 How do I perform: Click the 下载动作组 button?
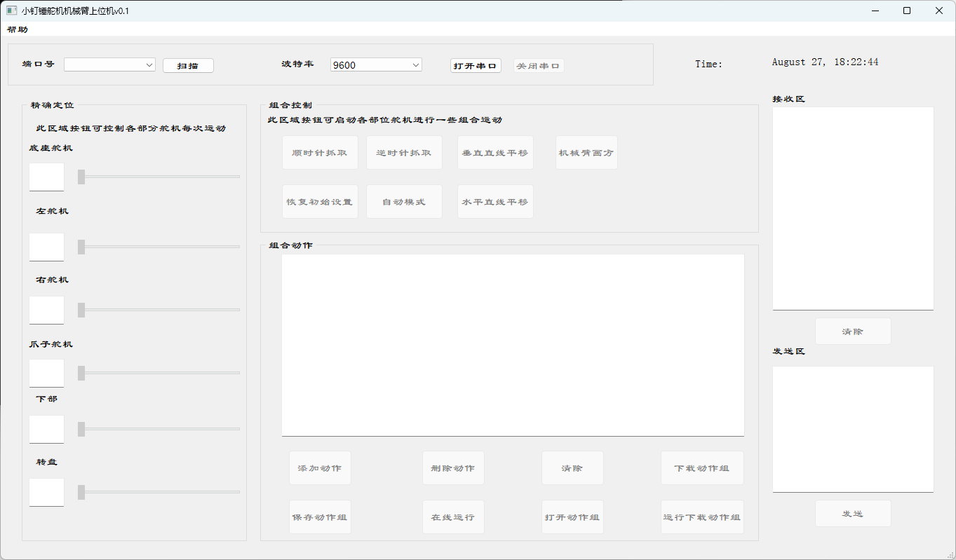702,468
